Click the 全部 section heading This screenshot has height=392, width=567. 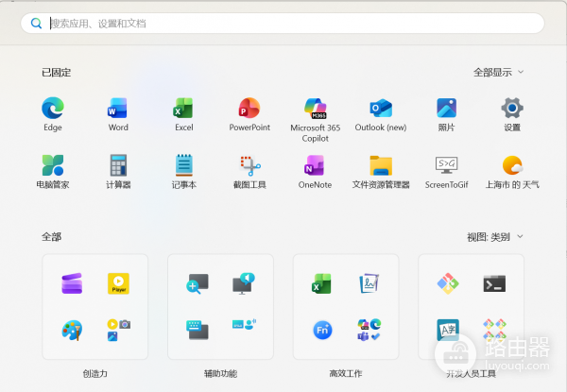click(51, 237)
